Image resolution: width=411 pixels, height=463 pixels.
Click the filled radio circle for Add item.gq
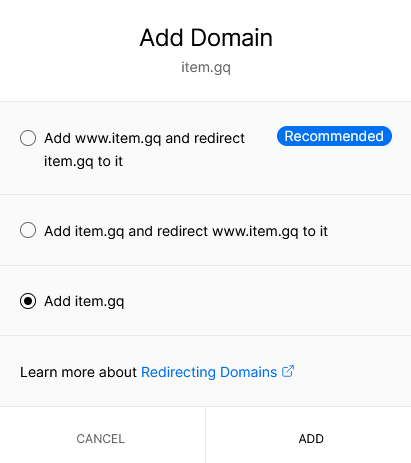click(28, 301)
